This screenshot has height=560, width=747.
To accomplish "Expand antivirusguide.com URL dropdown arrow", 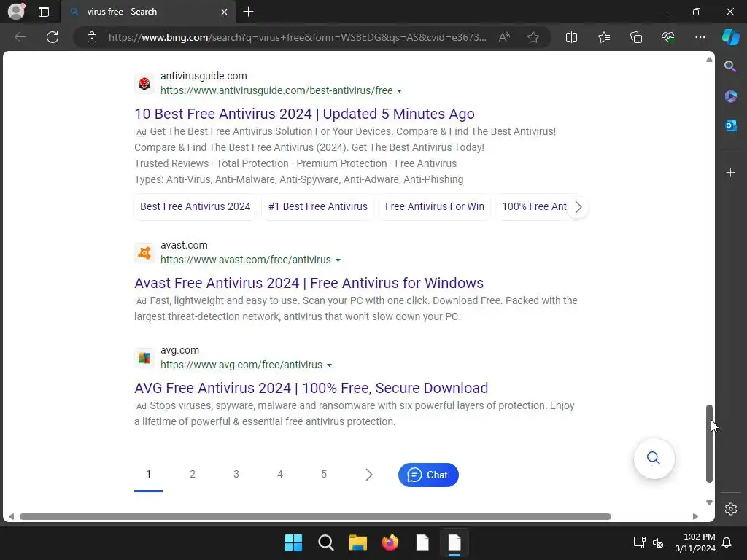I will point(399,91).
